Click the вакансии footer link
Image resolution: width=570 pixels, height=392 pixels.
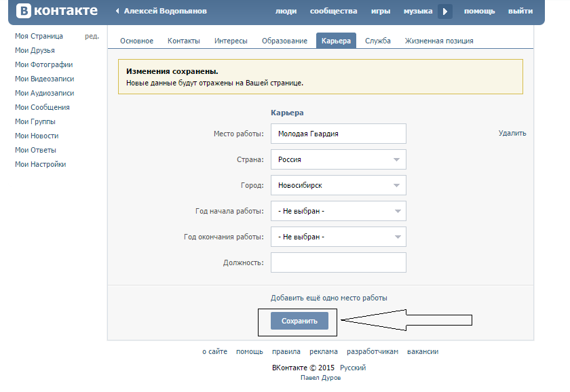tap(423, 351)
